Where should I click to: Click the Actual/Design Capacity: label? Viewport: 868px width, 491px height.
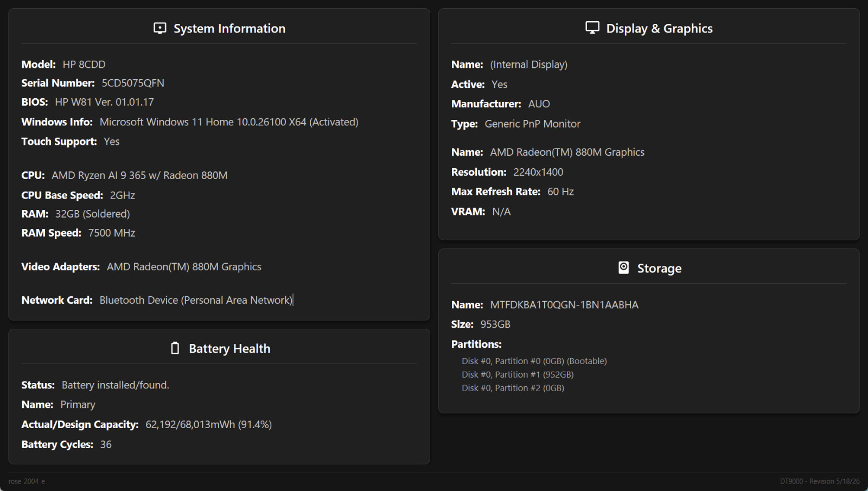(x=80, y=424)
